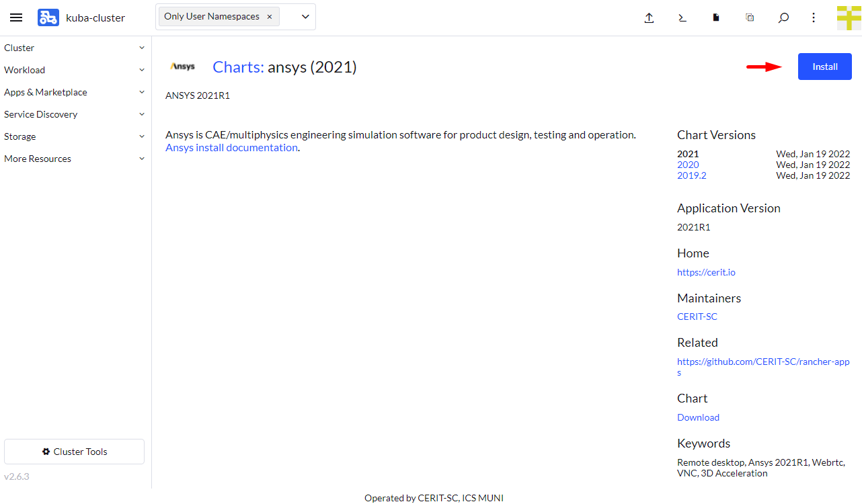
Task: Remove the Only User Namespaces filter tag
Action: pyautogui.click(x=270, y=17)
